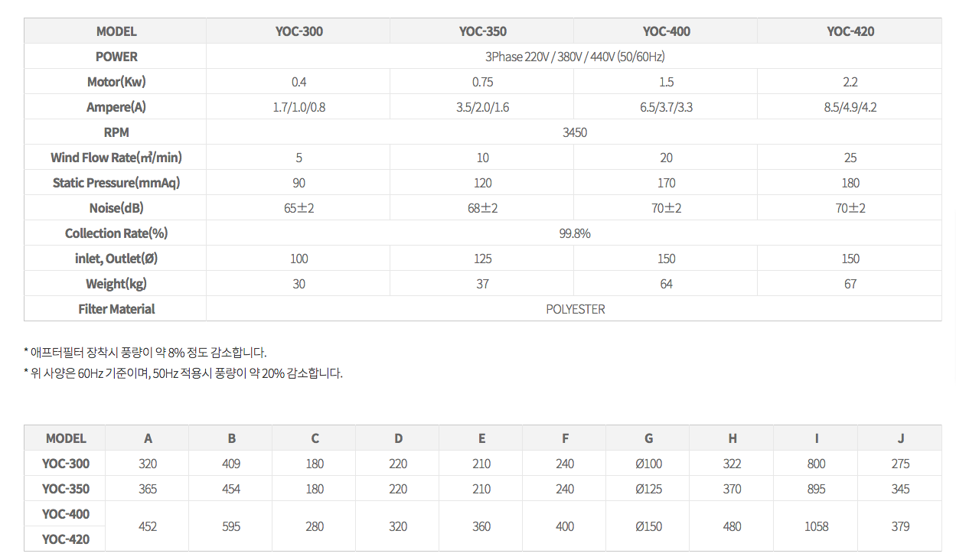Click the Wind Flow Rate row label
Screen dimensions: 956x560
(x=116, y=158)
